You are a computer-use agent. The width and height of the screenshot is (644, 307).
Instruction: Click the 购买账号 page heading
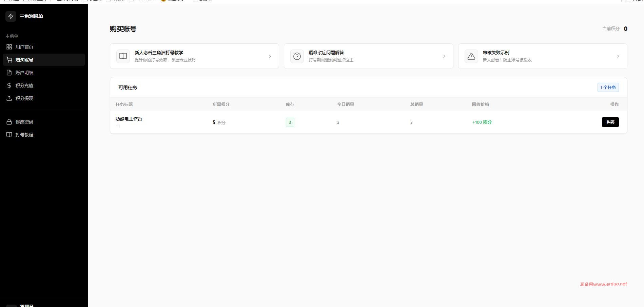click(123, 29)
